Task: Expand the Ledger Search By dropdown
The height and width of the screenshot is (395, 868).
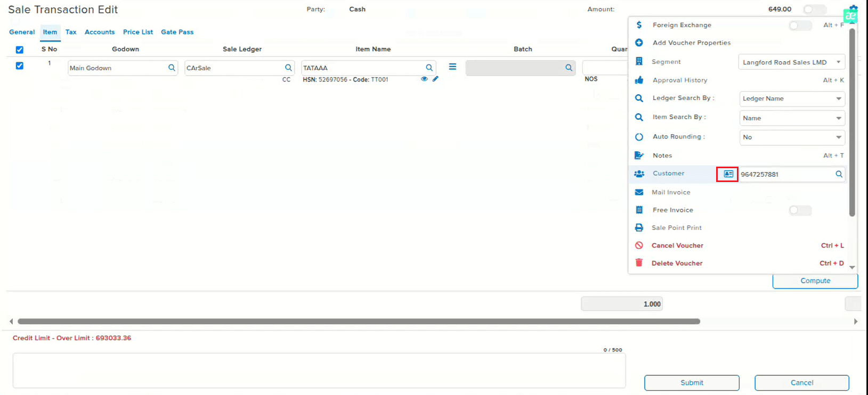Action: click(x=792, y=98)
